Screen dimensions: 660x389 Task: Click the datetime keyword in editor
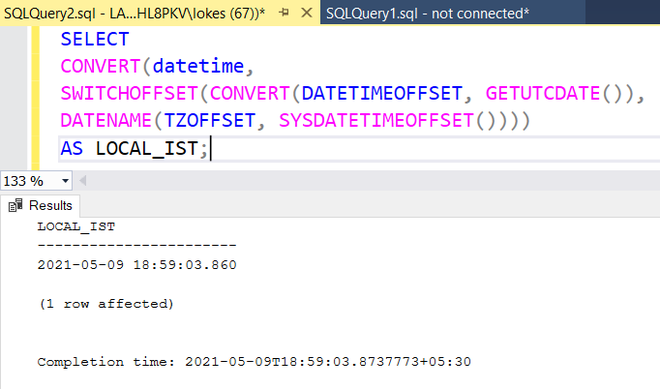pyautogui.click(x=198, y=66)
